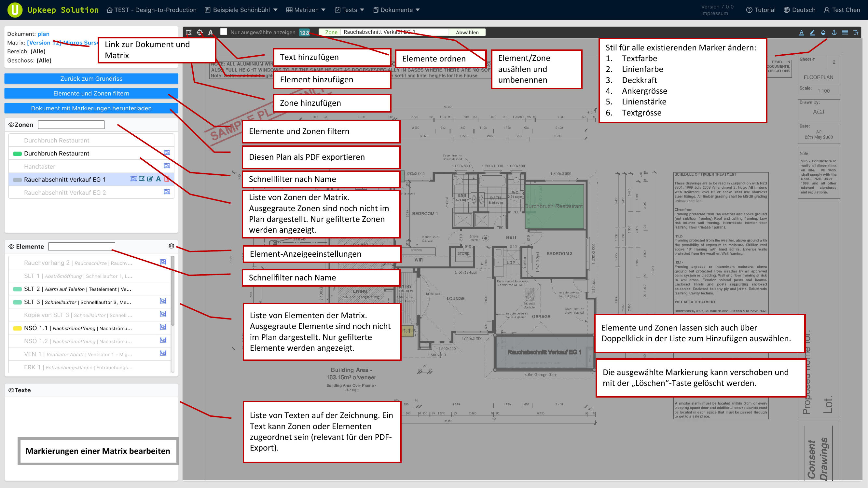Viewport: 868px width, 488px height.
Task: Expand Beispiele Schönbühl dropdown
Action: (x=241, y=10)
